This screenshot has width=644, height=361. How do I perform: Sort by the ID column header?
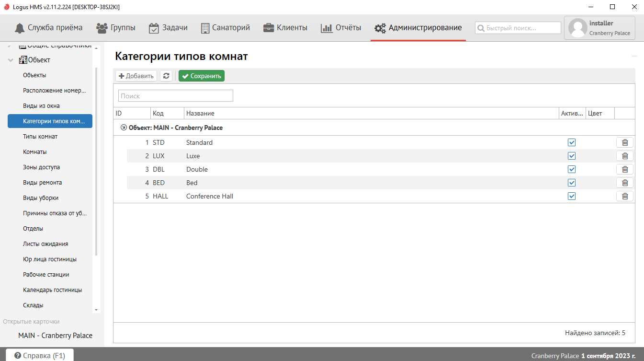click(x=132, y=113)
